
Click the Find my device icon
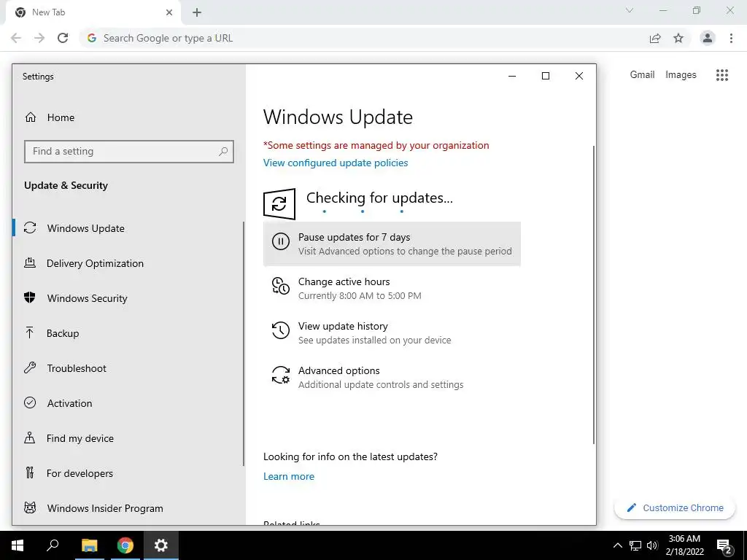29,438
